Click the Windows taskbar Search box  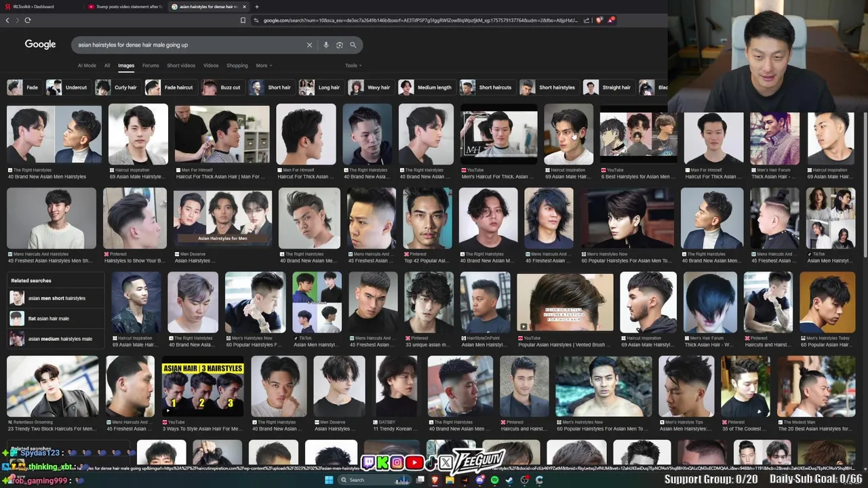click(x=374, y=480)
